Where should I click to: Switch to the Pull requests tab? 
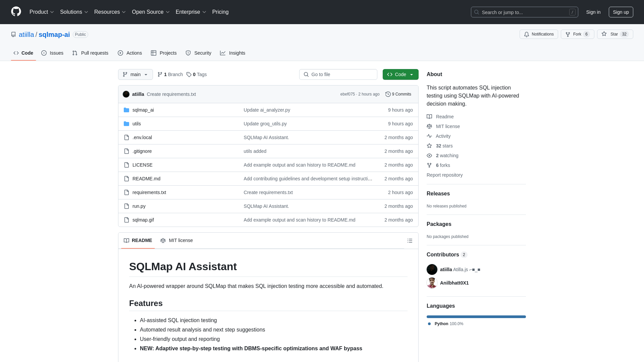point(90,53)
